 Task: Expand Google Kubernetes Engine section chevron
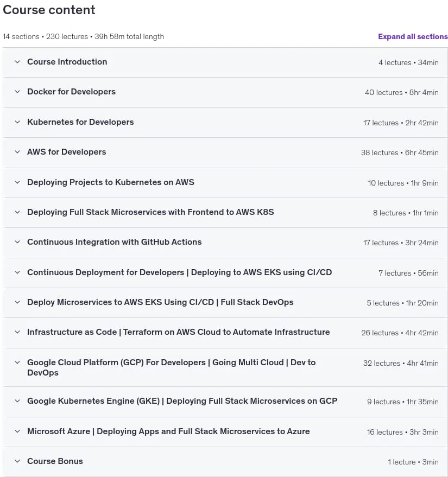tap(17, 401)
